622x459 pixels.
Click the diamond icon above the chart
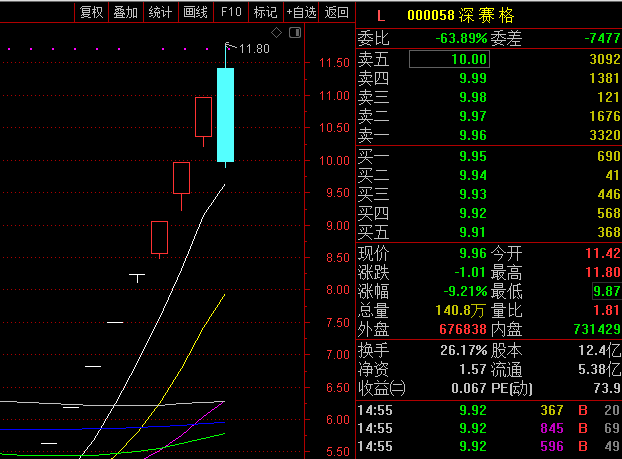(276, 33)
